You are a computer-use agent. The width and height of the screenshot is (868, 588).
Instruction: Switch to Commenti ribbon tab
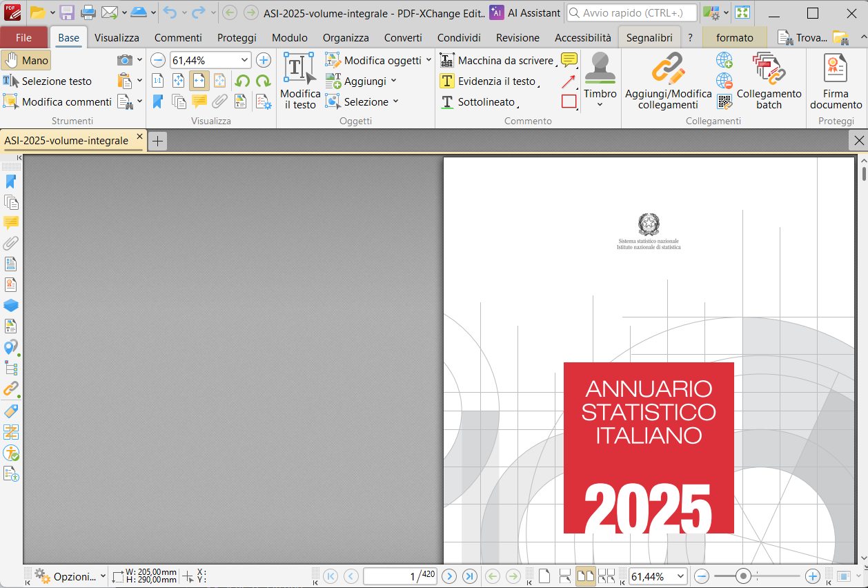tap(178, 37)
